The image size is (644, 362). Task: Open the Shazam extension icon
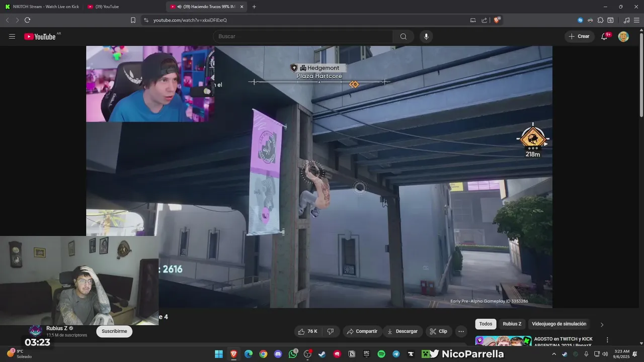point(580,20)
